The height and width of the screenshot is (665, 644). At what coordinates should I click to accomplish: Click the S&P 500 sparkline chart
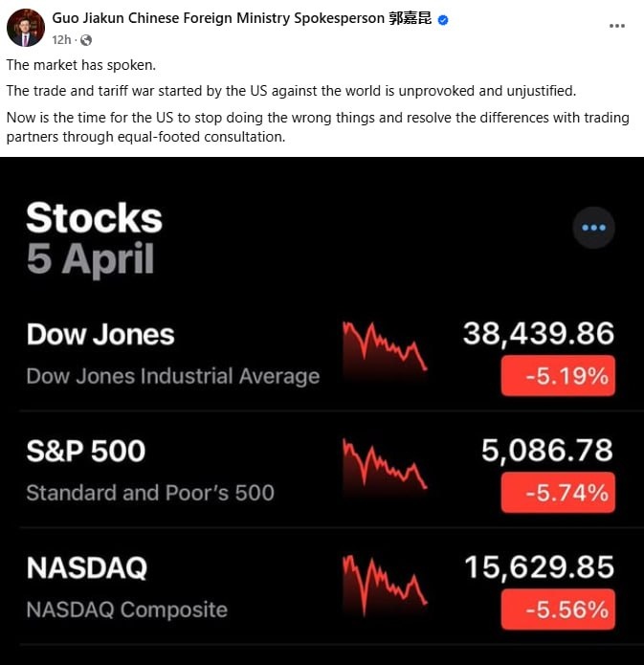(x=385, y=464)
